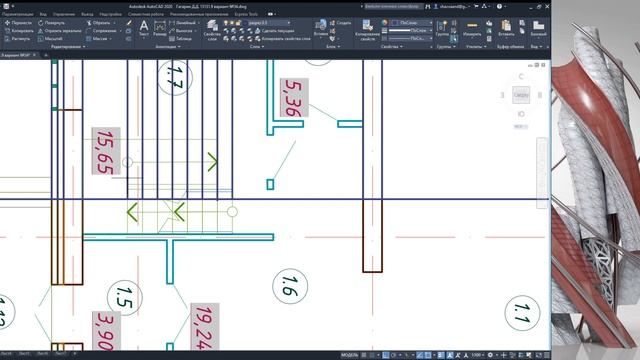The width and height of the screenshot is (640, 360).
Task: Insert a Таблица (Table)
Action: pyautogui.click(x=180, y=38)
